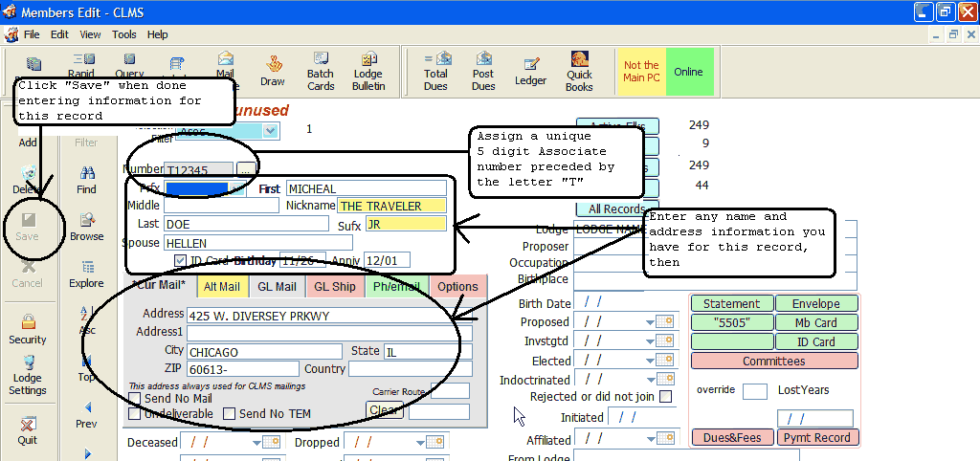
Task: Switch to the GL Ship tab
Action: (x=335, y=286)
